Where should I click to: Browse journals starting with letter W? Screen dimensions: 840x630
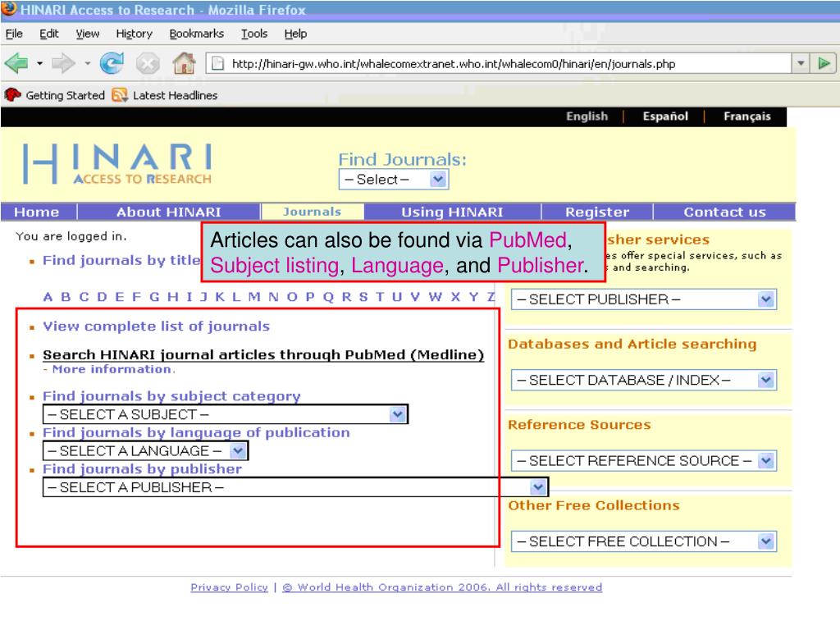[436, 297]
